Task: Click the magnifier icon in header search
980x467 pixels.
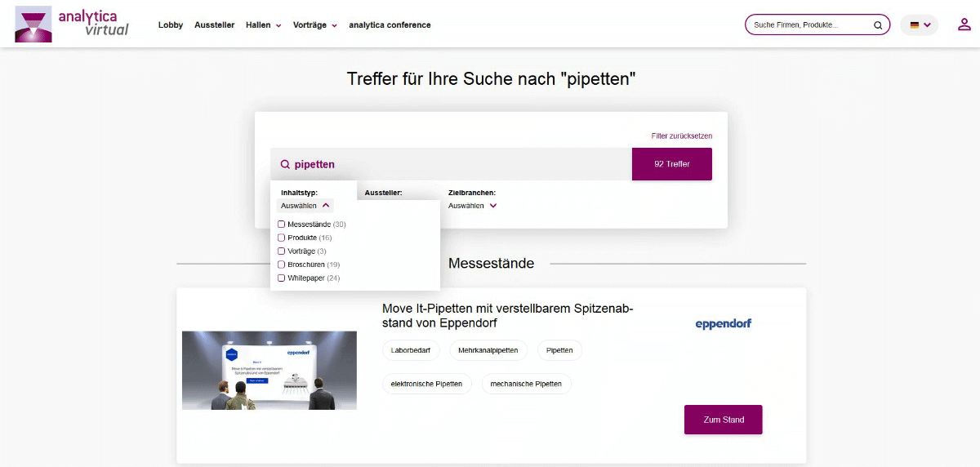Action: coord(878,25)
